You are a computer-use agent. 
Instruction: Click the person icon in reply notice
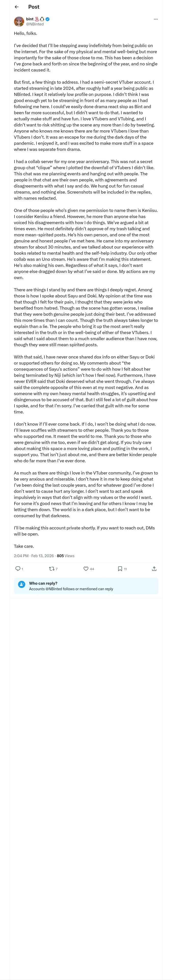point(22,585)
